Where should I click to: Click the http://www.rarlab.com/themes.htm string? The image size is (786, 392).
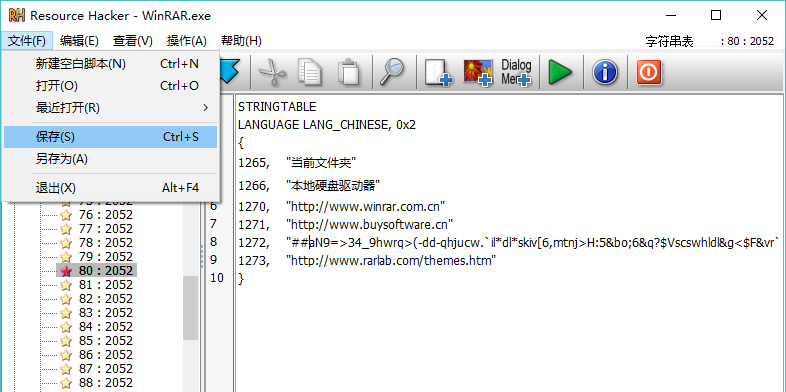click(391, 260)
